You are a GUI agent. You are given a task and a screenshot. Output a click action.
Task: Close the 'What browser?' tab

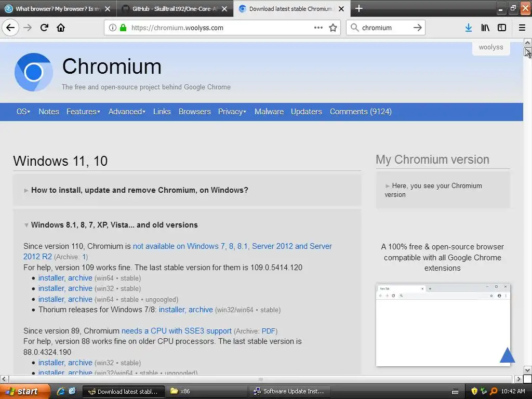[x=108, y=9]
